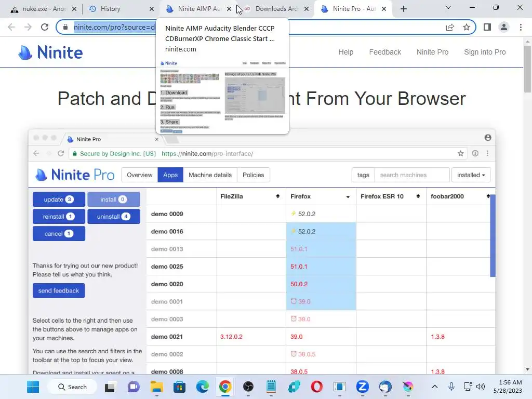Open the clock showing 1:56 AM

click(x=508, y=387)
